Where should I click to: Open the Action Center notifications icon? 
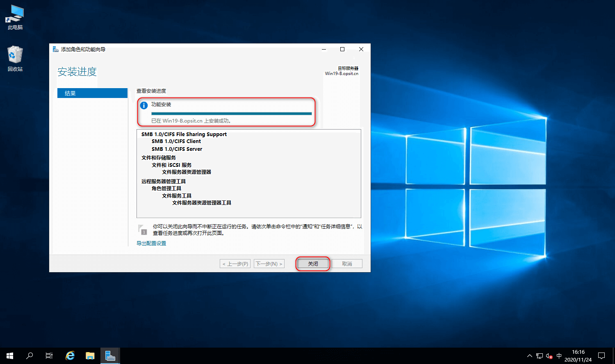pyautogui.click(x=601, y=356)
